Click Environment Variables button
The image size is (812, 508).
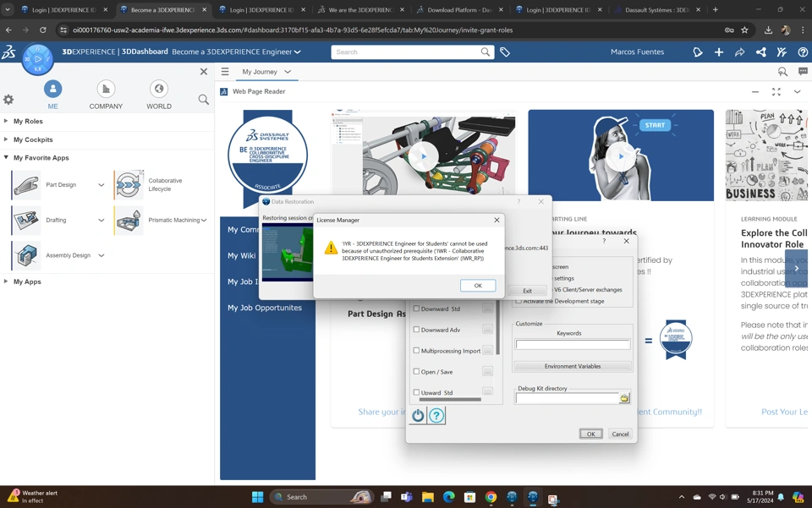tap(573, 366)
